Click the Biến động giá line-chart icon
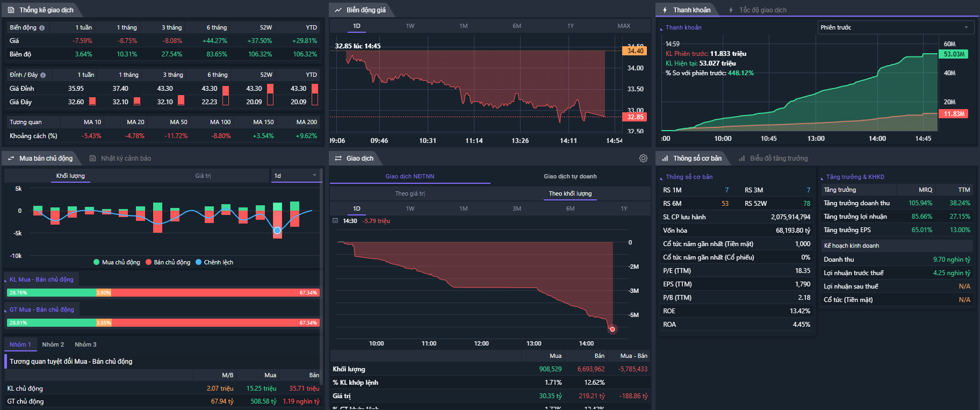This screenshot has width=980, height=410. [338, 10]
